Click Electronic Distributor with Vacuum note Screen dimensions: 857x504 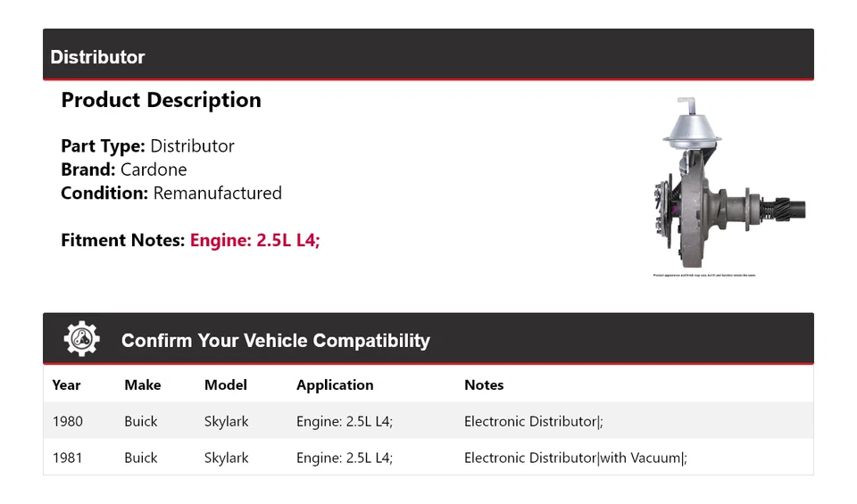coord(576,458)
